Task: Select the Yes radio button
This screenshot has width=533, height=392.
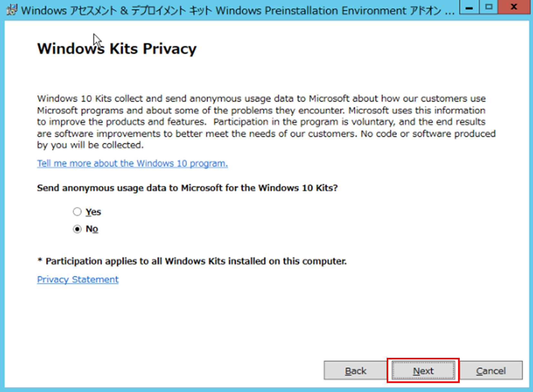Action: [x=77, y=212]
